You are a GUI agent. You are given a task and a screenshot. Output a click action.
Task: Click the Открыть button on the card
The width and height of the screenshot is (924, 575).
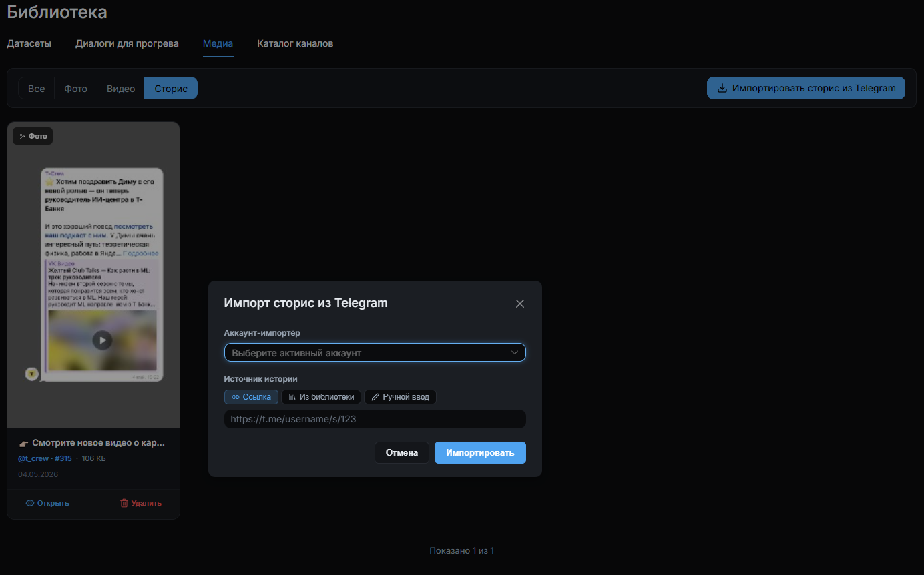[47, 503]
